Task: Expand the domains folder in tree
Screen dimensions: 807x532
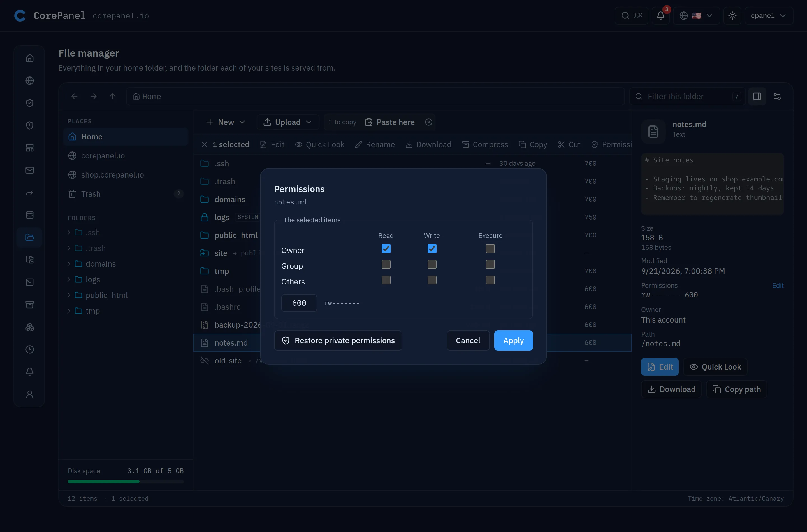Action: click(x=69, y=264)
